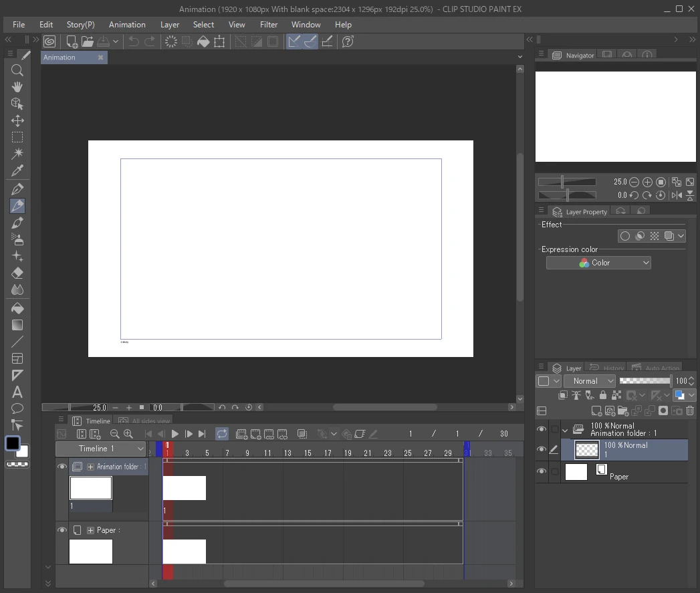Click the Auto select magic wand tool
The width and height of the screenshot is (700, 593).
point(17,154)
